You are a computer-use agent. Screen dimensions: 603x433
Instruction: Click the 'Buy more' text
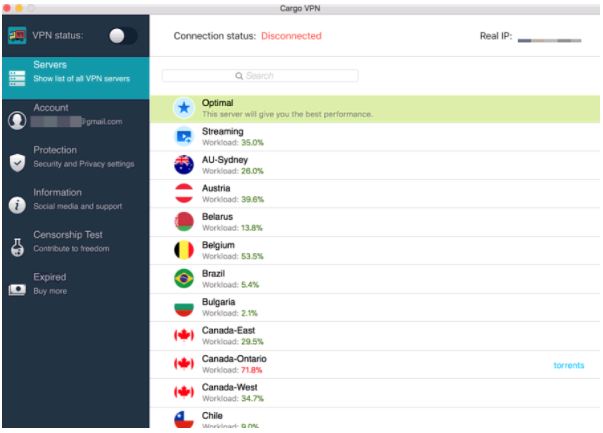(50, 291)
